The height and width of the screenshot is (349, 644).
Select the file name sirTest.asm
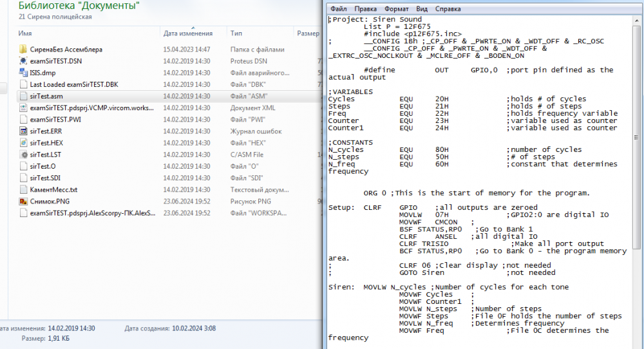click(x=46, y=96)
